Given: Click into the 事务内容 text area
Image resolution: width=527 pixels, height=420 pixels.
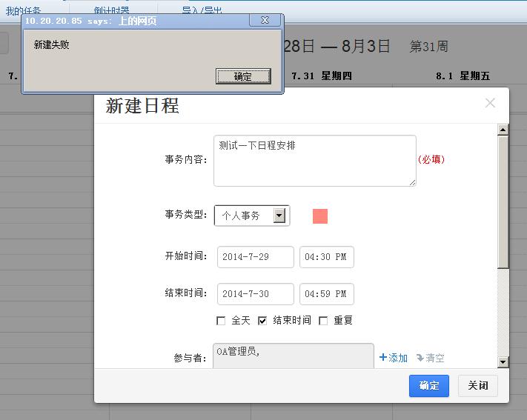Looking at the screenshot, I should coord(314,161).
